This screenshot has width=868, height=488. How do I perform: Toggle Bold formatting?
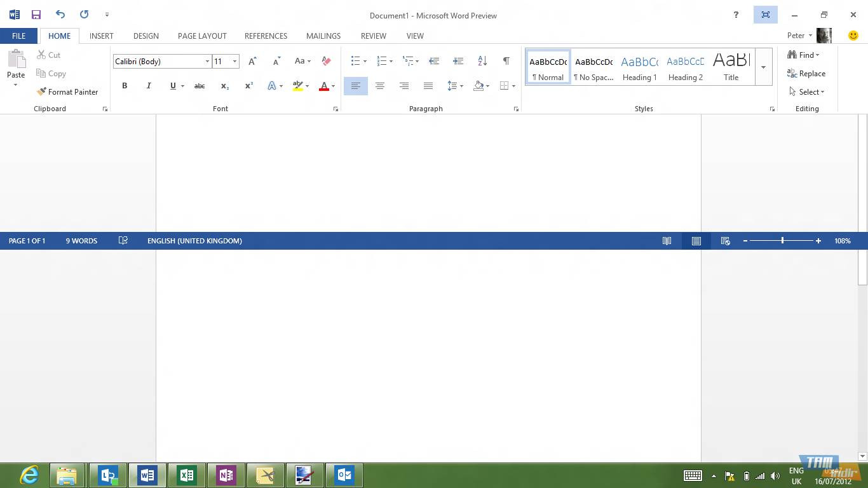(125, 86)
